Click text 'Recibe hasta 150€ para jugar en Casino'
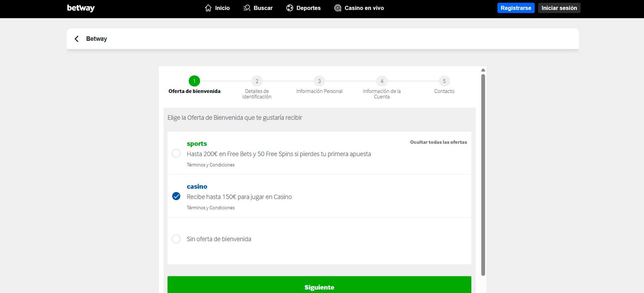Viewport: 644px width, 293px height. 239,197
